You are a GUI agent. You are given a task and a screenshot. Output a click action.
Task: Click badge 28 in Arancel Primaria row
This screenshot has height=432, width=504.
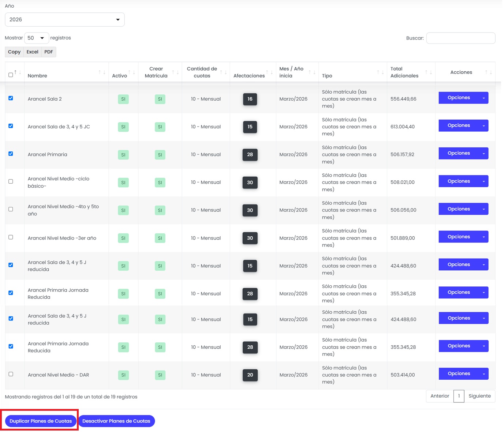click(x=250, y=155)
